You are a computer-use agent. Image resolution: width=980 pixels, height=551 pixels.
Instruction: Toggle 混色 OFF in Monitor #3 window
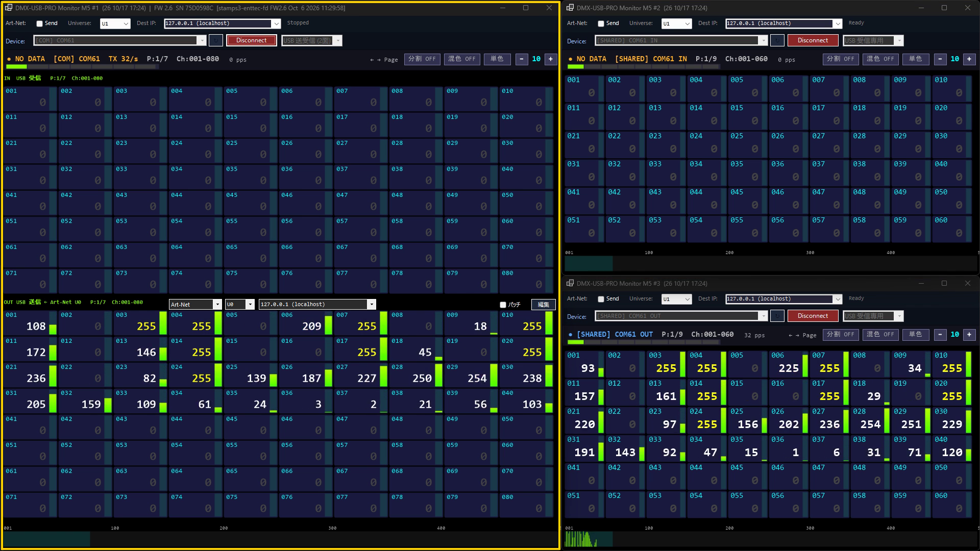[880, 335]
